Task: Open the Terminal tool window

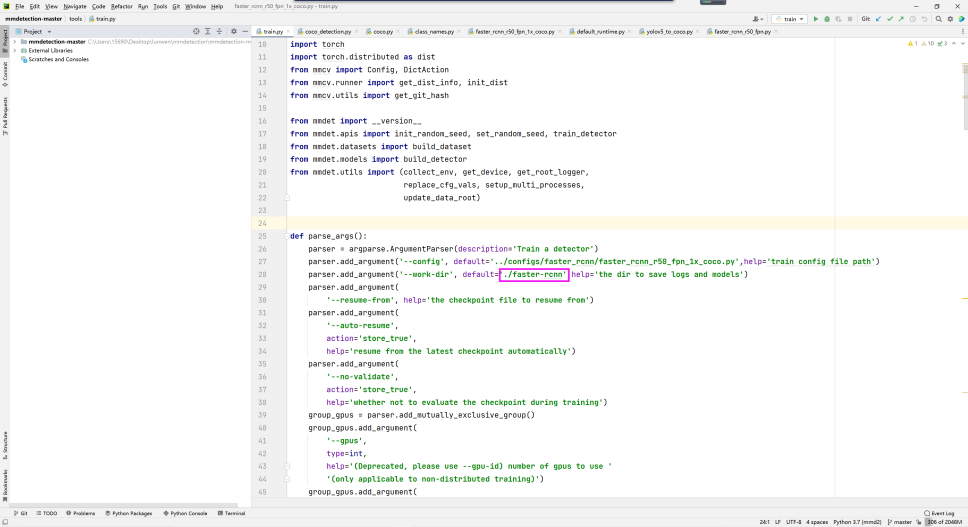Action: [232, 513]
